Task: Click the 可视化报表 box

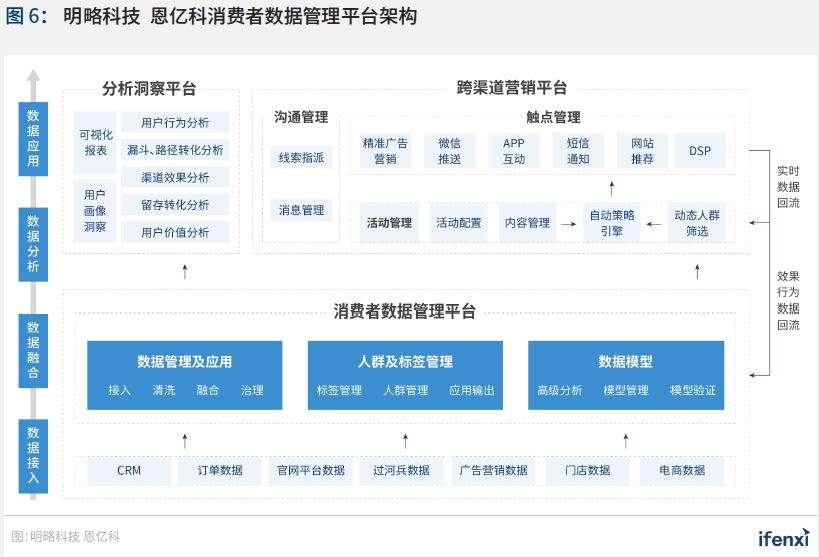Action: [x=96, y=142]
